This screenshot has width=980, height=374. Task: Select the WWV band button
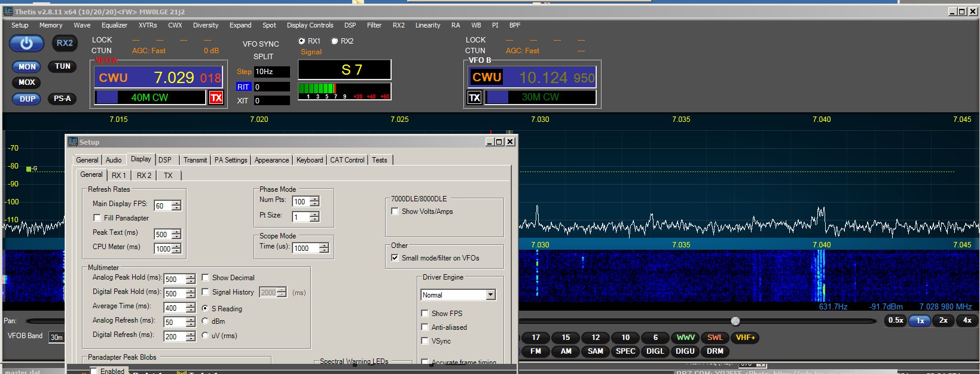(x=685, y=338)
